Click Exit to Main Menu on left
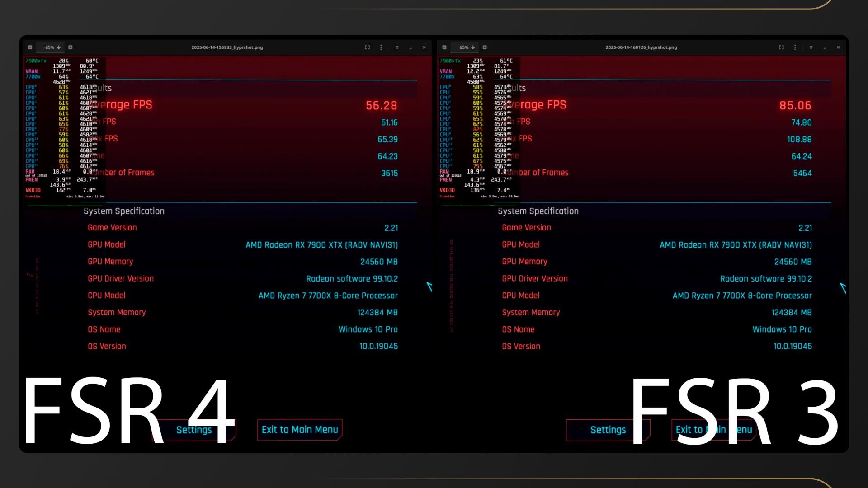868x488 pixels. coord(300,430)
